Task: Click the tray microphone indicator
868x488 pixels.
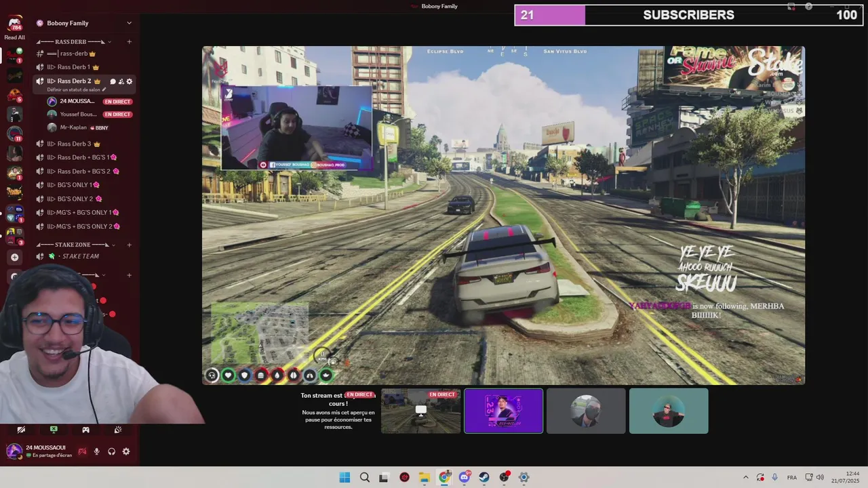Action: tap(775, 477)
